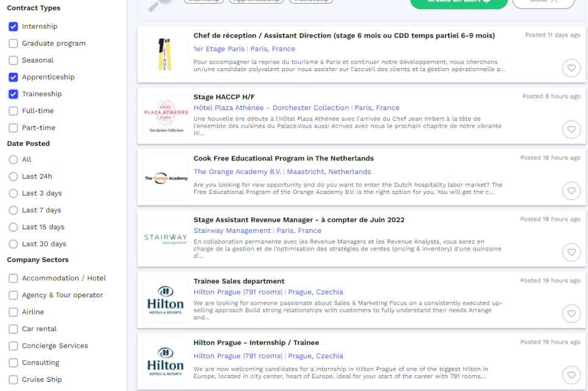Favorite the Stage HACCP H/F listing
Viewport: 588px width, 391px height.
click(x=571, y=130)
